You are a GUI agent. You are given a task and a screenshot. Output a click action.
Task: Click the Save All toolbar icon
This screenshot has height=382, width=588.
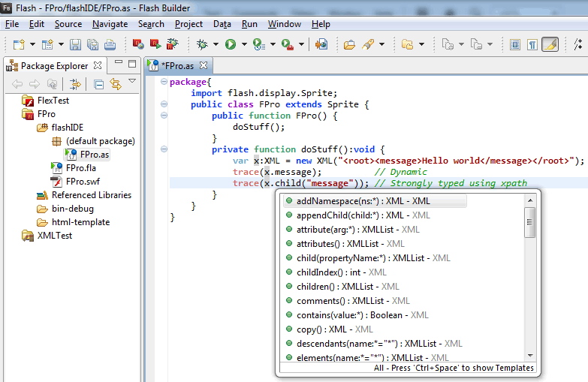[x=92, y=44]
